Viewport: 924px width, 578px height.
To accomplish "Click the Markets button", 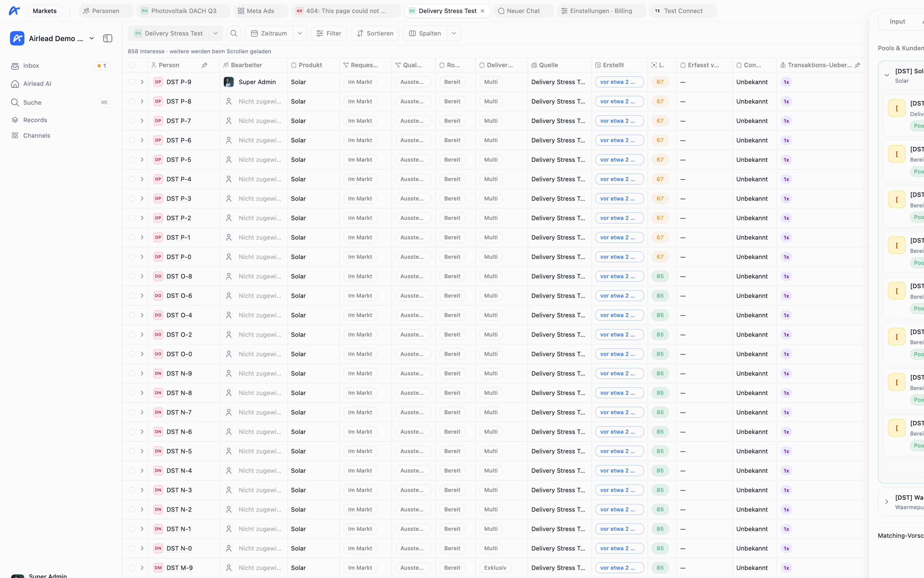I will tap(45, 11).
